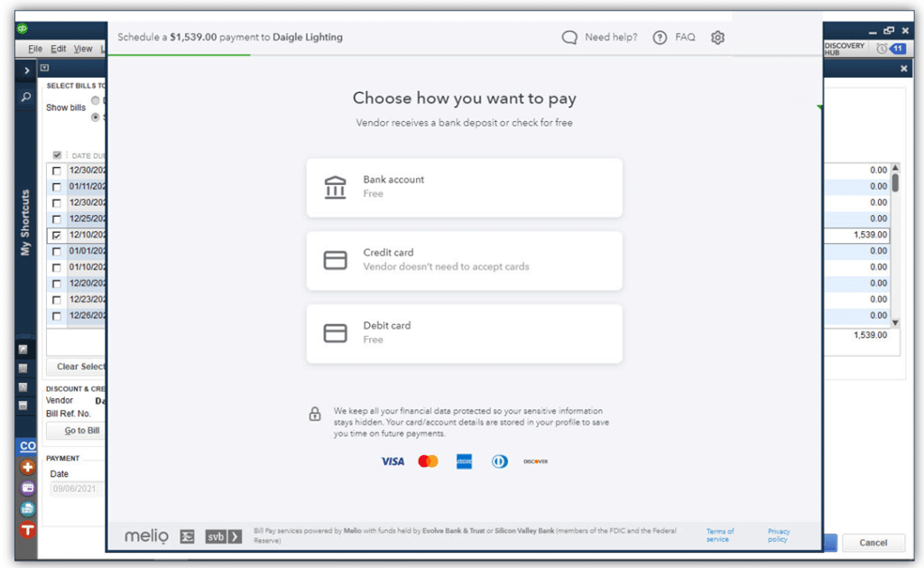924x568 pixels.
Task: Open the File menu
Action: tap(35, 49)
